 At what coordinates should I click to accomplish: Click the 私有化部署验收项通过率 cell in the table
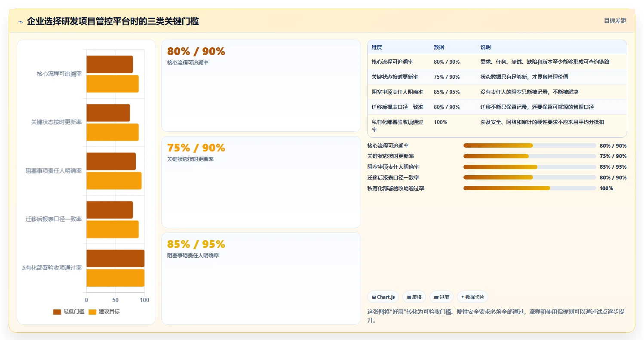(x=398, y=126)
